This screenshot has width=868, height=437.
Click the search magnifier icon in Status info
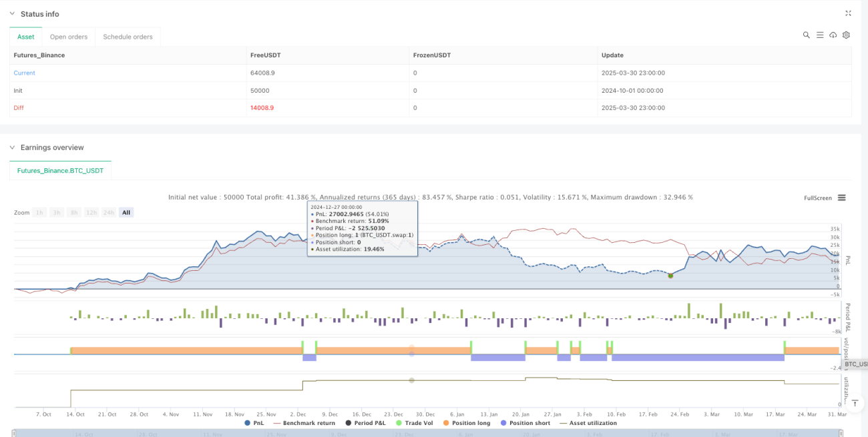pos(807,35)
